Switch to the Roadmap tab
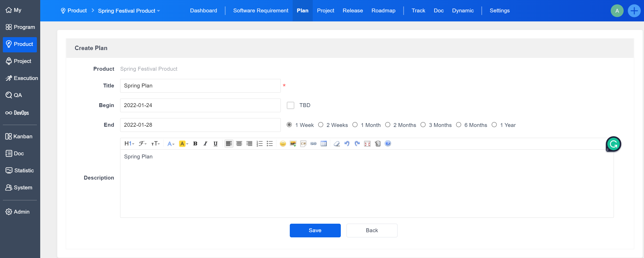Screen dimensions: 644x258 [x=383, y=11]
